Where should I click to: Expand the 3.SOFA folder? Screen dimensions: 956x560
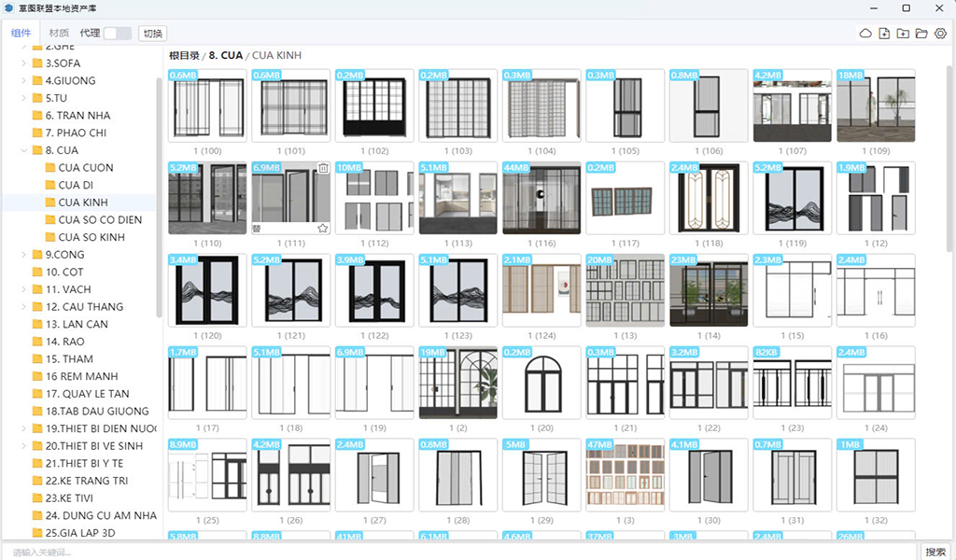[23, 63]
